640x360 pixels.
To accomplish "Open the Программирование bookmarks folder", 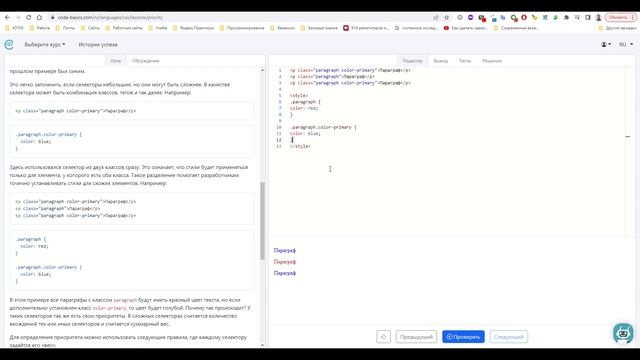I will click(x=242, y=28).
